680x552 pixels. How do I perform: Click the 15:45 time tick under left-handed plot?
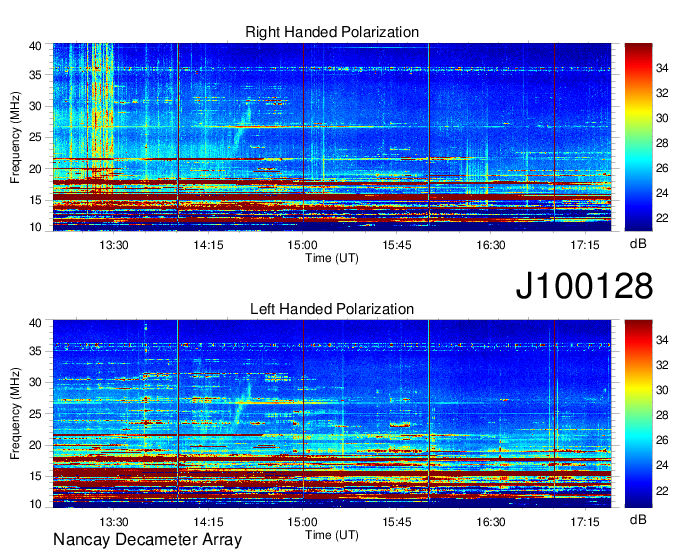(397, 522)
